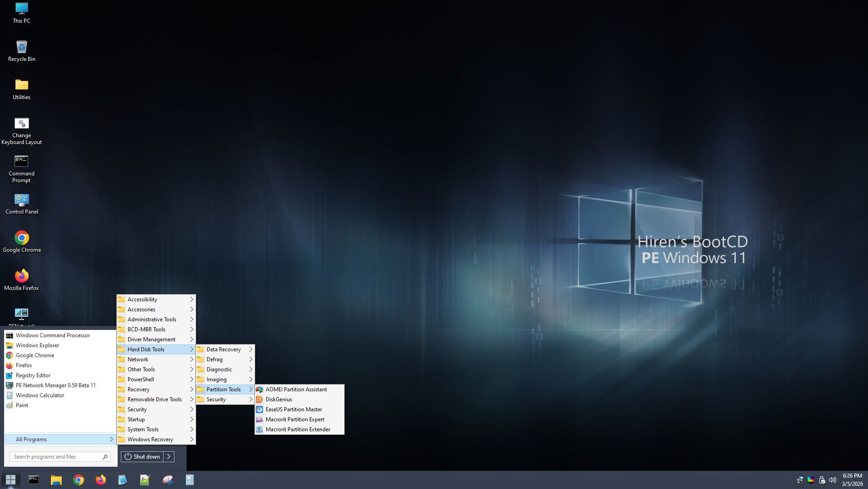Expand the Diagnostic submenu
868x489 pixels.
click(225, 369)
